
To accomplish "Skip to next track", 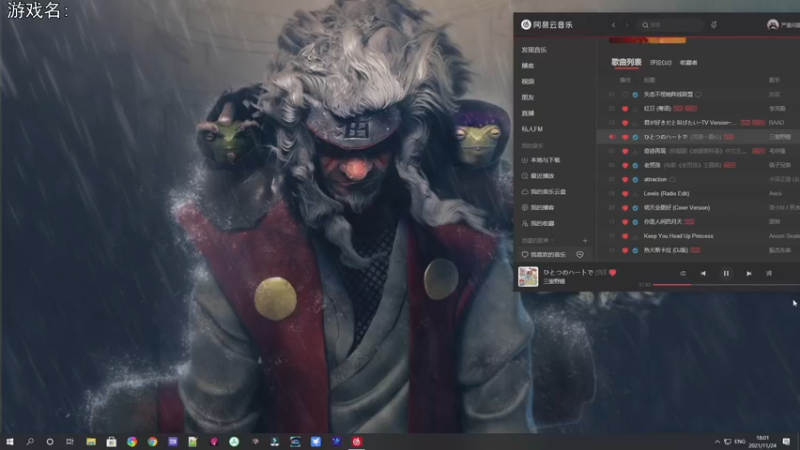I will 748,273.
